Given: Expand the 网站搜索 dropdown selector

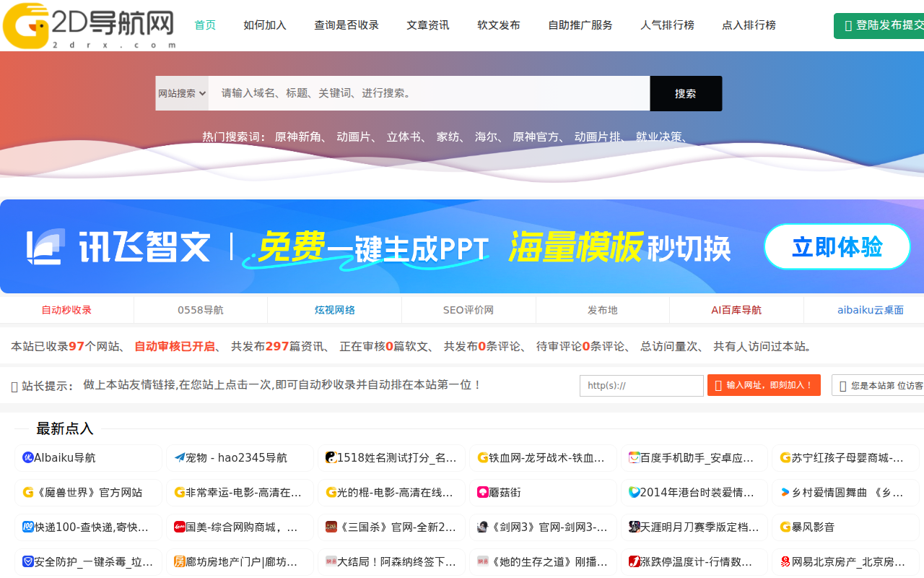Looking at the screenshot, I should [x=181, y=93].
